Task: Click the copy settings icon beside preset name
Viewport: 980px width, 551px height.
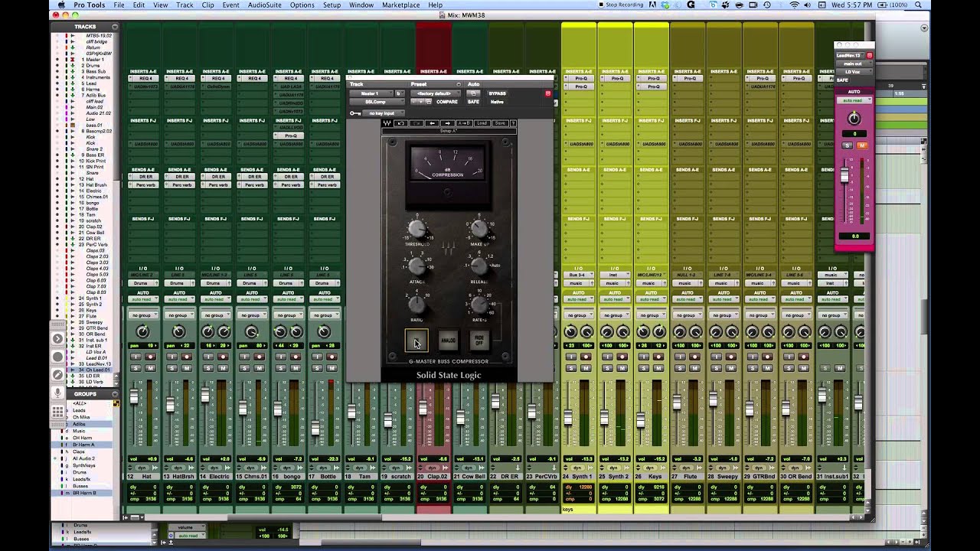Action: tap(428, 102)
